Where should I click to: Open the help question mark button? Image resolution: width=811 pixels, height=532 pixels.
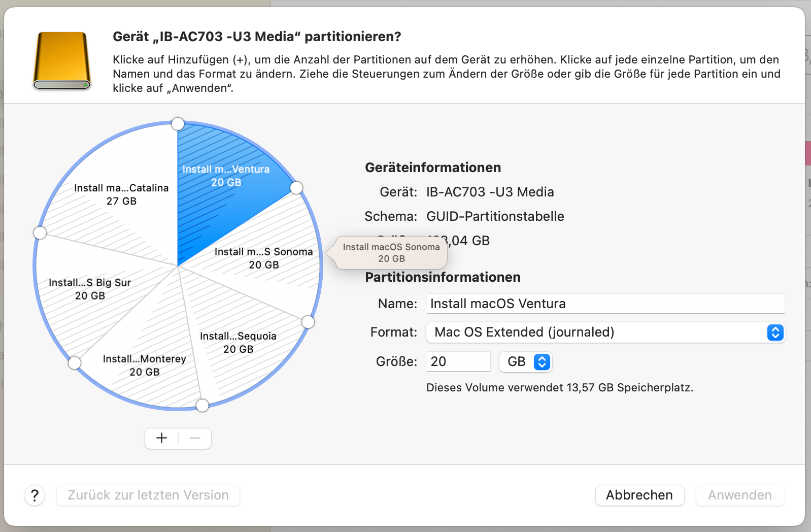[35, 495]
